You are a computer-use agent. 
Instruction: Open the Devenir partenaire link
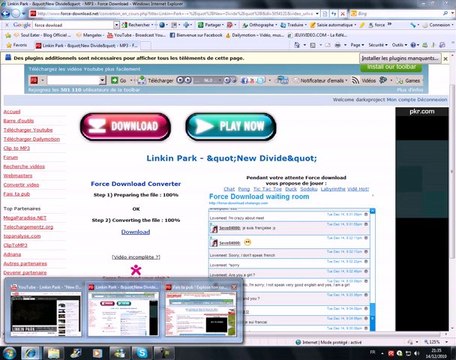click(25, 273)
